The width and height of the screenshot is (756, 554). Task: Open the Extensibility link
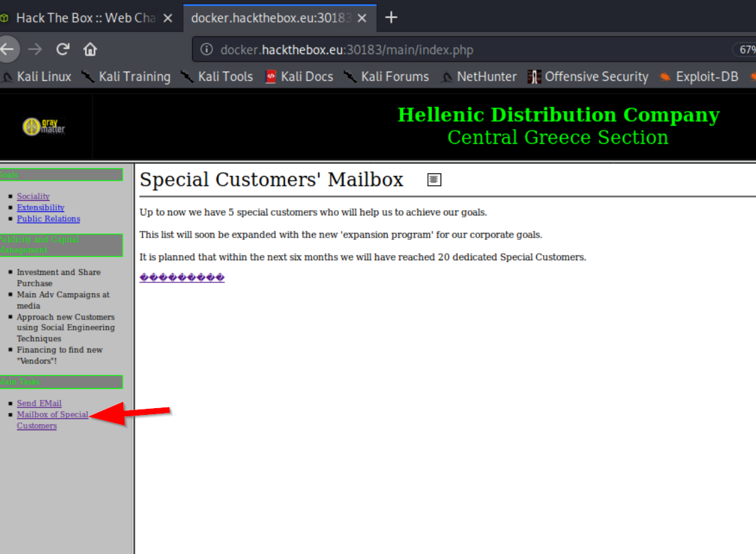(41, 207)
